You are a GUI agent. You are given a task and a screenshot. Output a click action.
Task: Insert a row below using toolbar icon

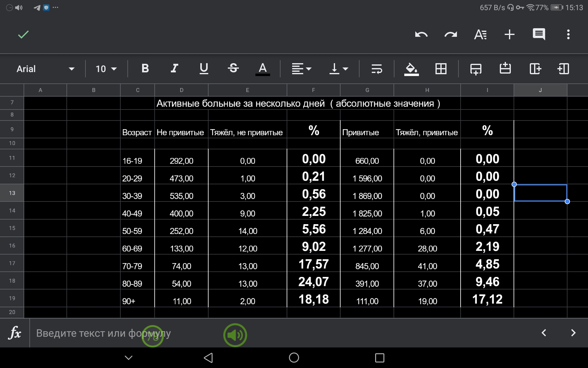[476, 69]
